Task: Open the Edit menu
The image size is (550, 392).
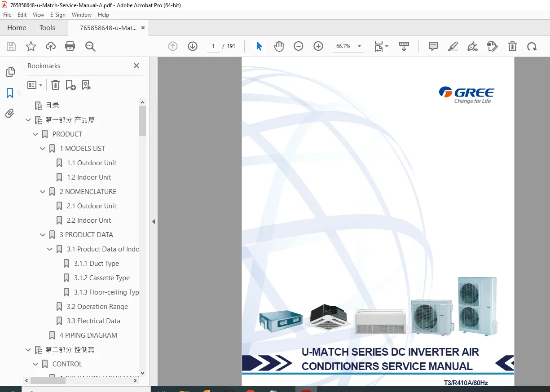Action: [22, 15]
